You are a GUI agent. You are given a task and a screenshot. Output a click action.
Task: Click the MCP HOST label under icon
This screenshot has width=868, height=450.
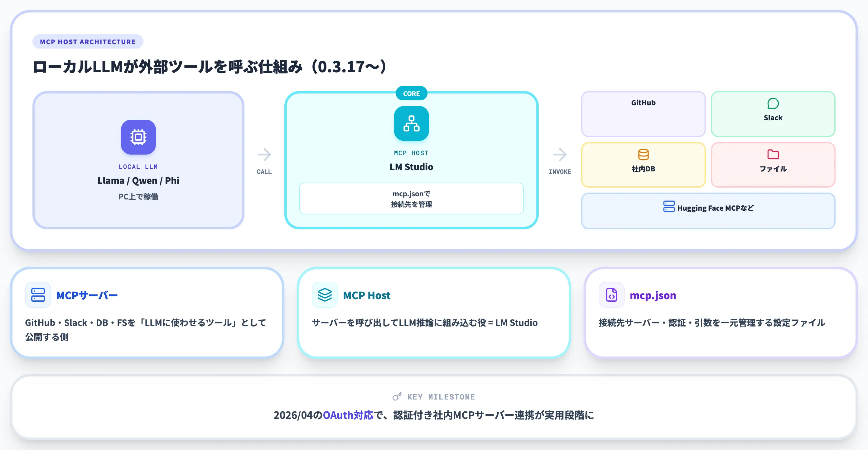(412, 153)
